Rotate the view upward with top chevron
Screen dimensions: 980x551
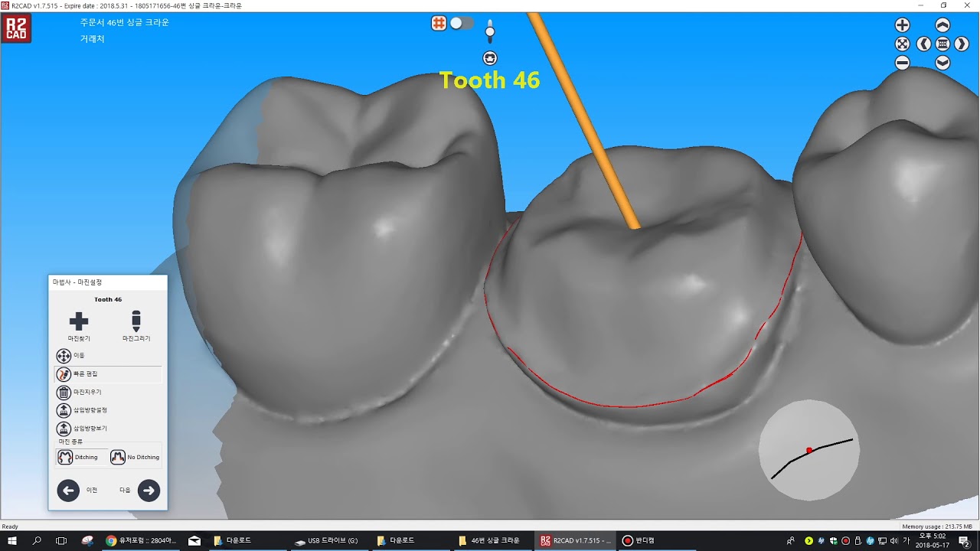[x=942, y=25]
